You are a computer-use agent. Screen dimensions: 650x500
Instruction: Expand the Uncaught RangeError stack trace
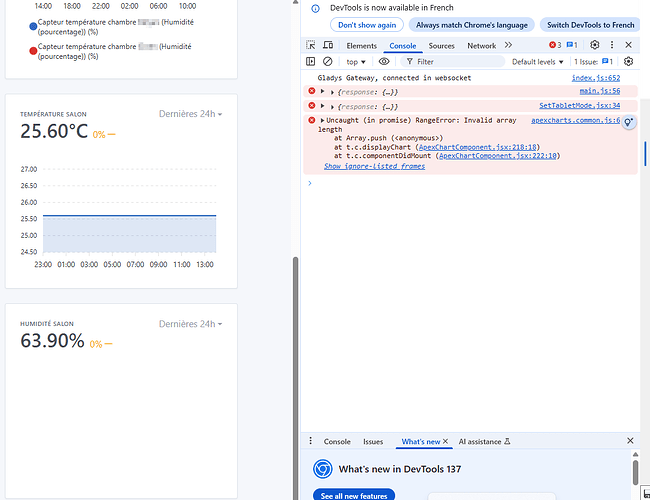tap(322, 120)
